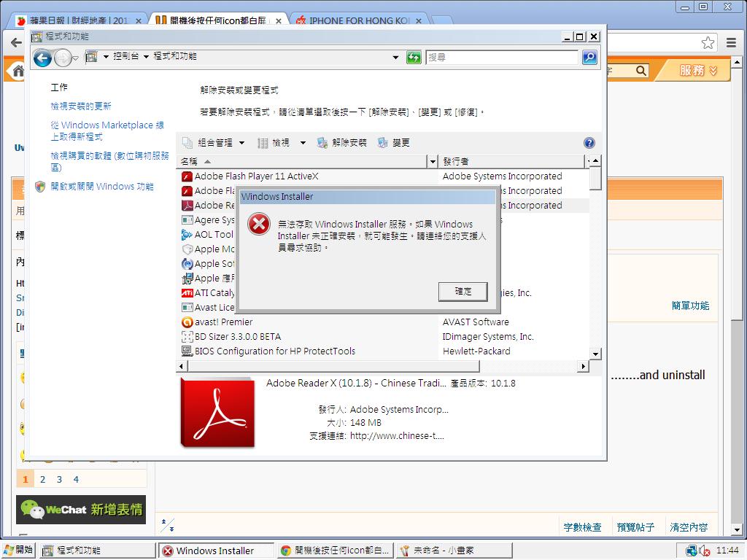Viewport: 747px width, 560px height.
Task: Click the 名稱 column header
Action: click(302, 161)
